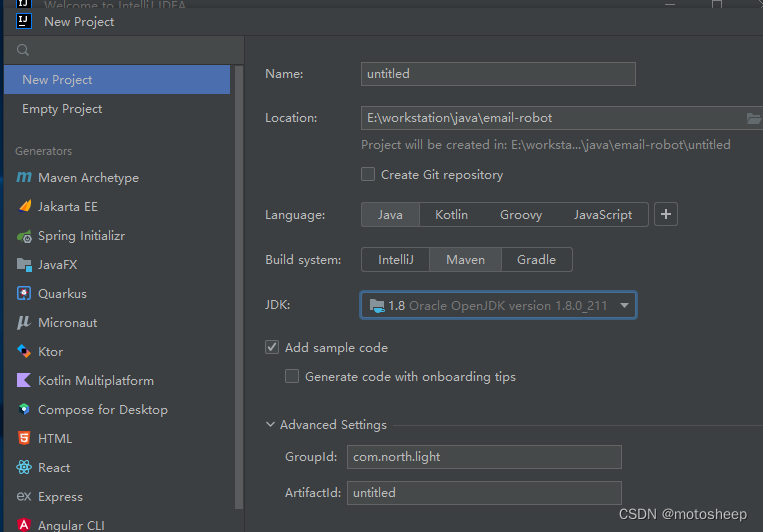763x532 pixels.
Task: Click the React atom icon
Action: (x=24, y=467)
